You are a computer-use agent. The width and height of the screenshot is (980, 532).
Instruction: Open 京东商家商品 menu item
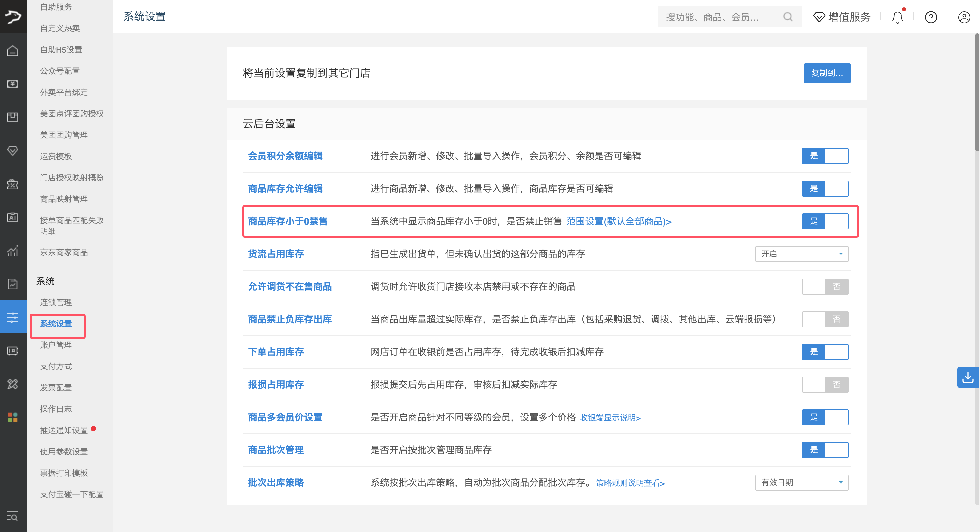64,252
